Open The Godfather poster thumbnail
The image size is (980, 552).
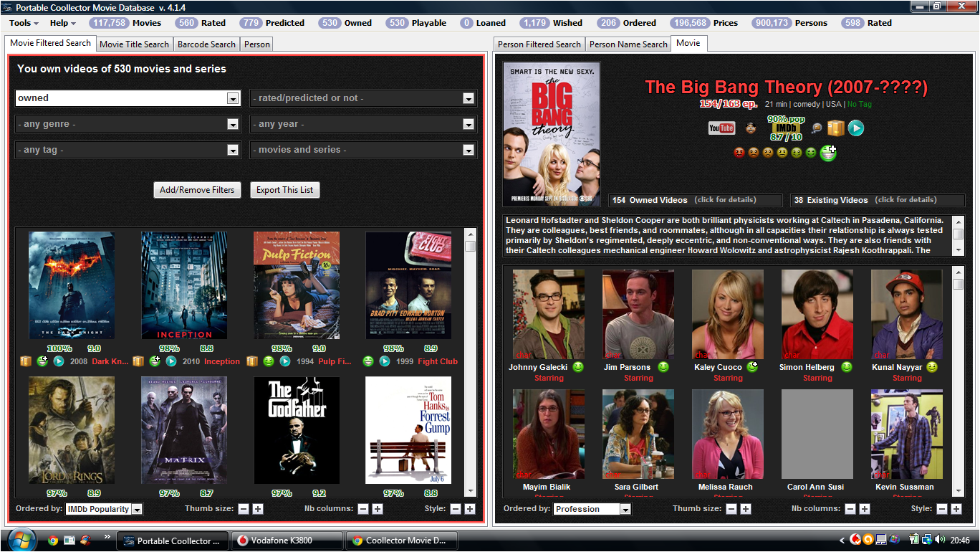(297, 430)
